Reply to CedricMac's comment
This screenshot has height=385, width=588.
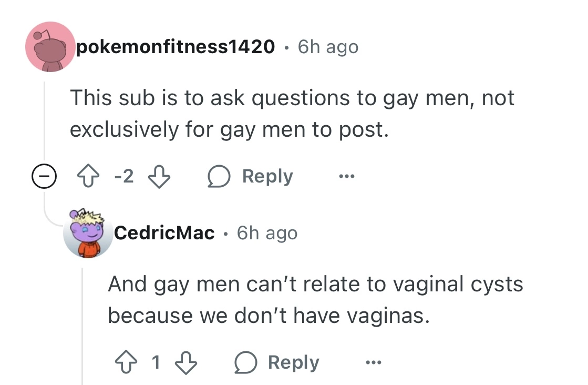(x=277, y=362)
